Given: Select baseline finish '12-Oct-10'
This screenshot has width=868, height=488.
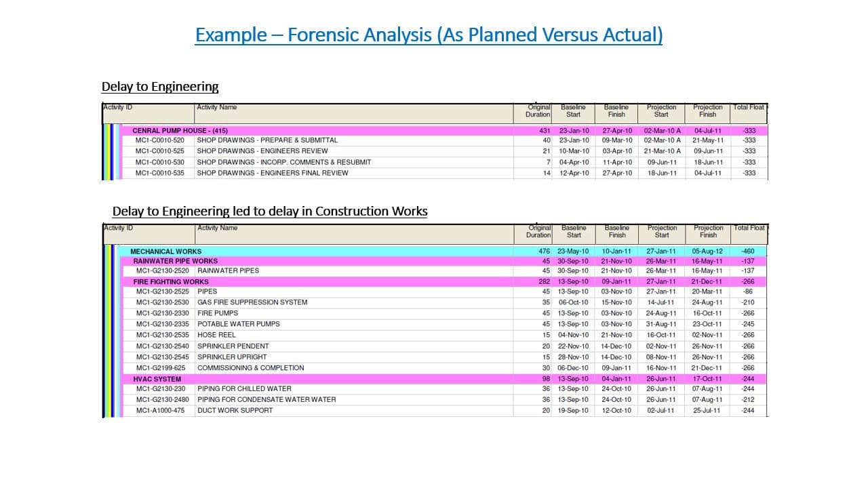Looking at the screenshot, I should (x=616, y=411).
